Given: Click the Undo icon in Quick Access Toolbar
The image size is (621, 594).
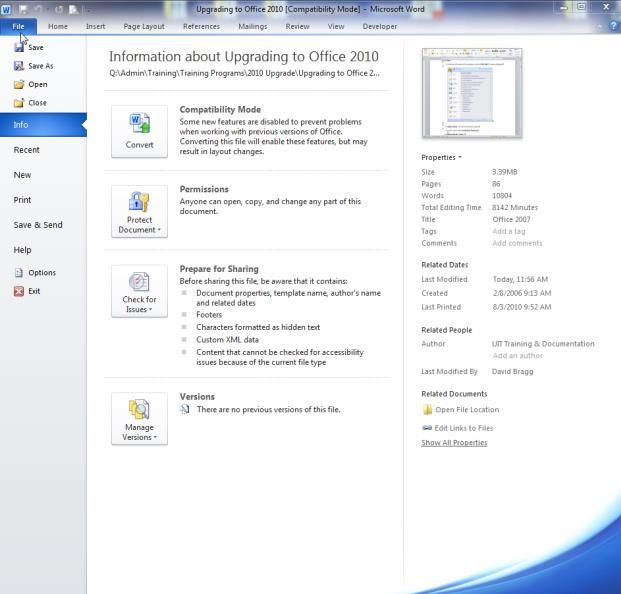Looking at the screenshot, I should [38, 9].
